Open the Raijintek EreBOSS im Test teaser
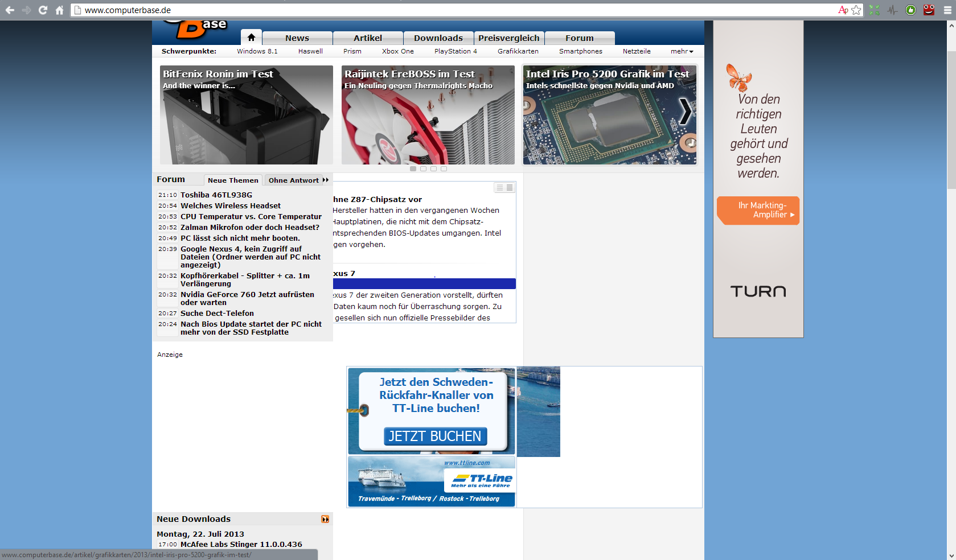 click(428, 115)
